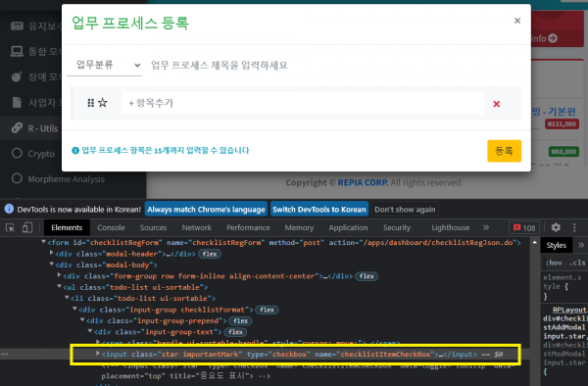The width and height of the screenshot is (588, 386).
Task: Switch to the Application tab
Action: (x=348, y=227)
